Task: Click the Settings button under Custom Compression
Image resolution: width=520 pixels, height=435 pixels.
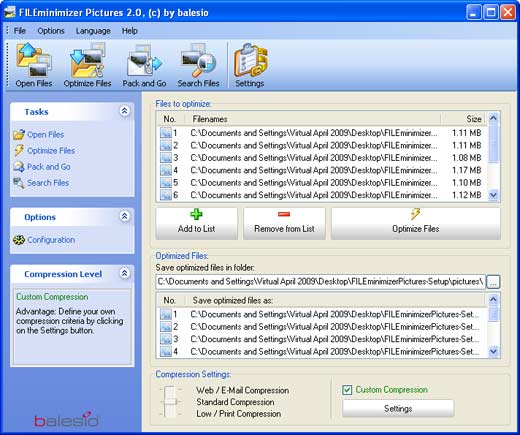Action: [398, 408]
